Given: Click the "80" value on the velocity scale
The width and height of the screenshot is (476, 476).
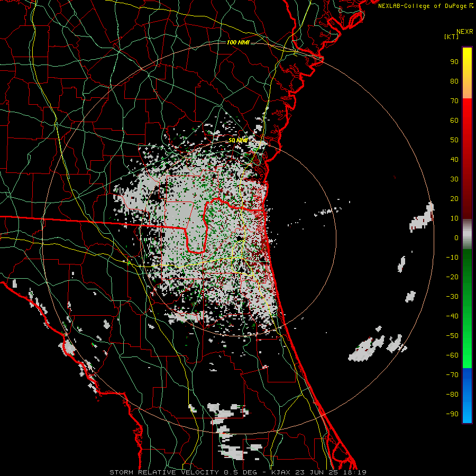Looking at the screenshot, I should pos(454,81).
